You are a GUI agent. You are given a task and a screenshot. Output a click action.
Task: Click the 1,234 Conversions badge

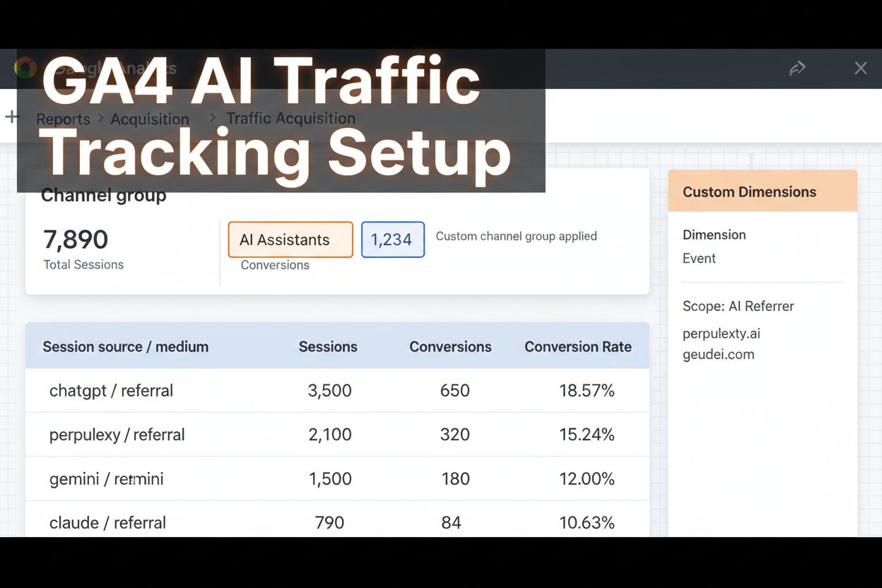pyautogui.click(x=392, y=240)
